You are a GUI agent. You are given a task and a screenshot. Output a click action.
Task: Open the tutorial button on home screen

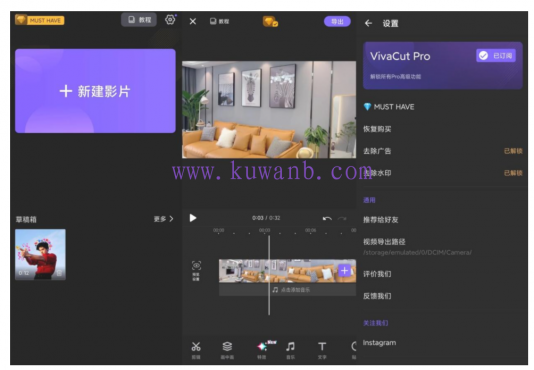(139, 20)
